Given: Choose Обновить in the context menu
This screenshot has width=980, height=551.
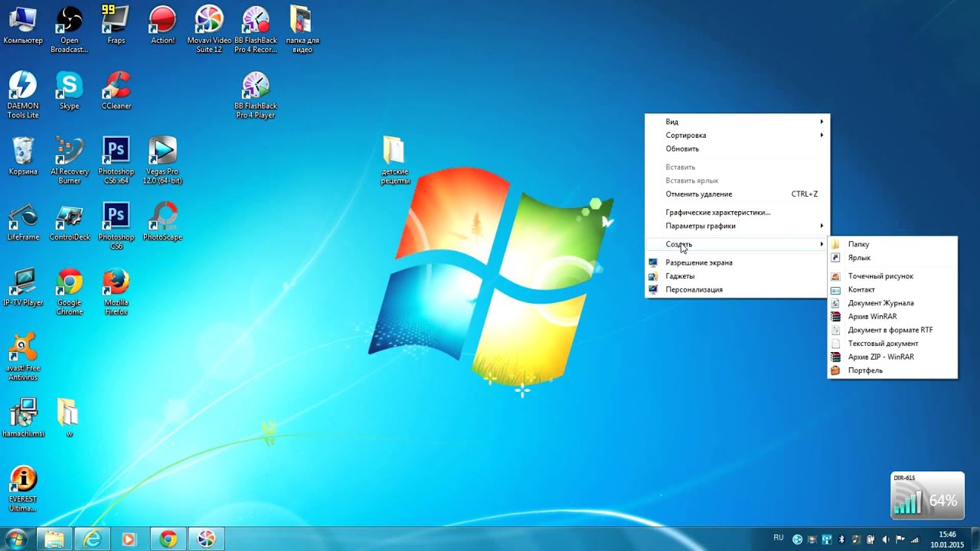Looking at the screenshot, I should [x=737, y=149].
